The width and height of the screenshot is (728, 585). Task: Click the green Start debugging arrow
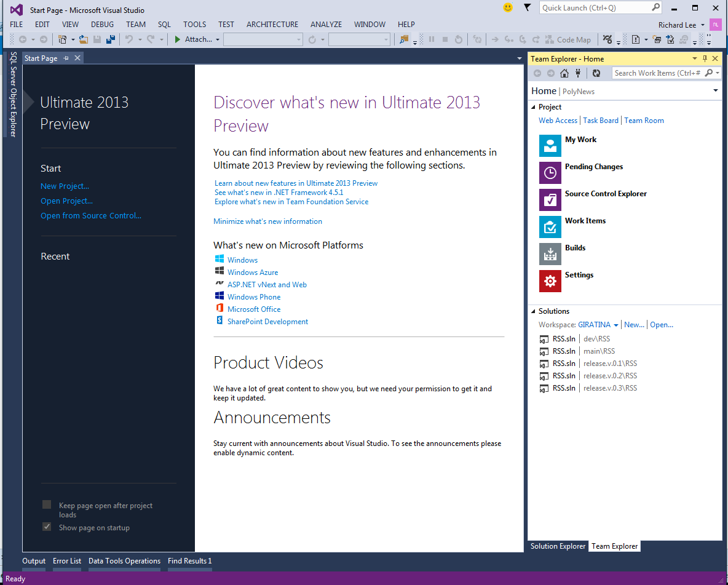point(177,39)
